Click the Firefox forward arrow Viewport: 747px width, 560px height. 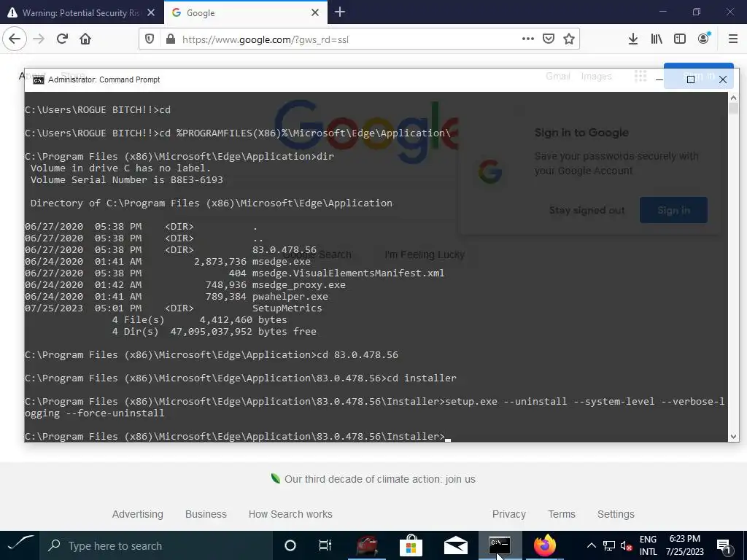pos(39,39)
